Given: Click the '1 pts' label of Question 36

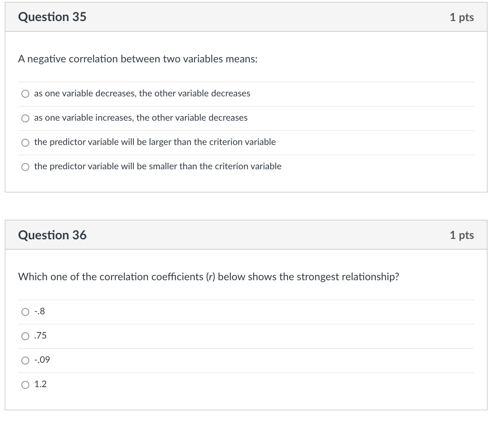Looking at the screenshot, I should 462,235.
